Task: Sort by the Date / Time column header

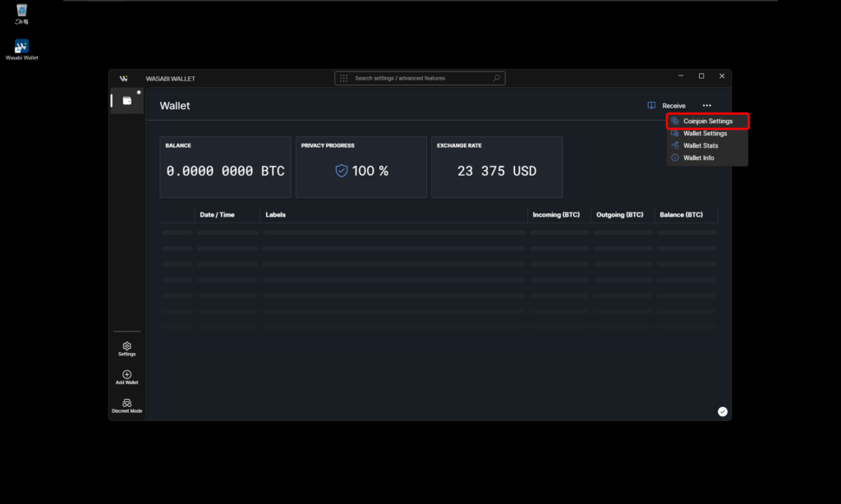Action: point(217,215)
